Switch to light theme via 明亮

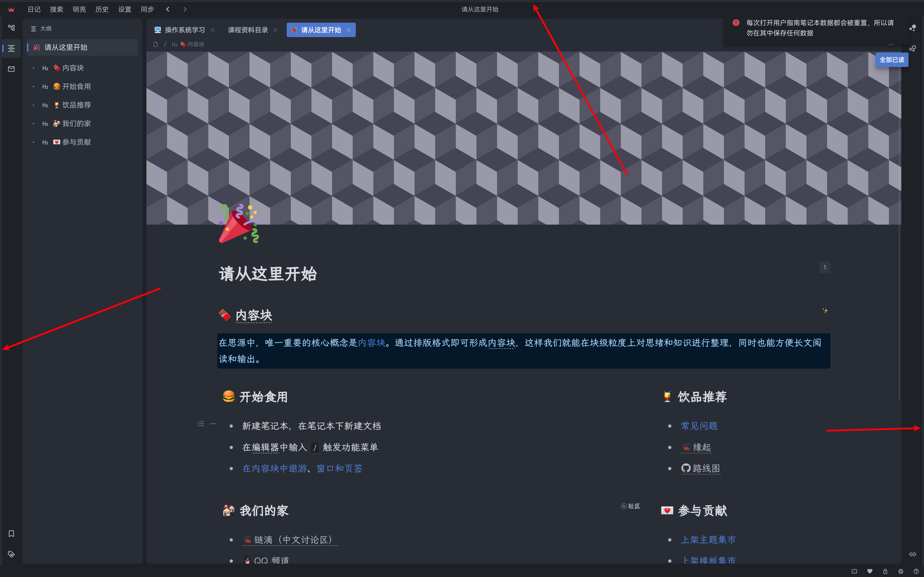tap(79, 9)
